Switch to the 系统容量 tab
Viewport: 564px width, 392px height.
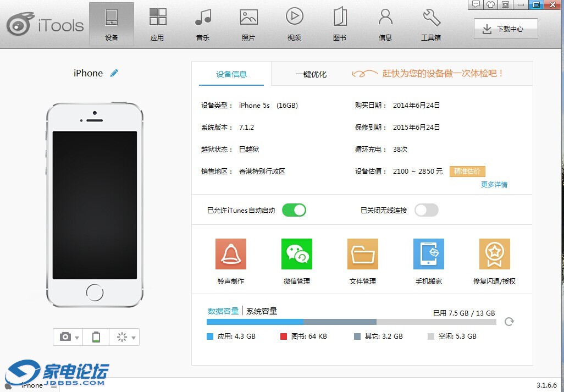pos(262,311)
